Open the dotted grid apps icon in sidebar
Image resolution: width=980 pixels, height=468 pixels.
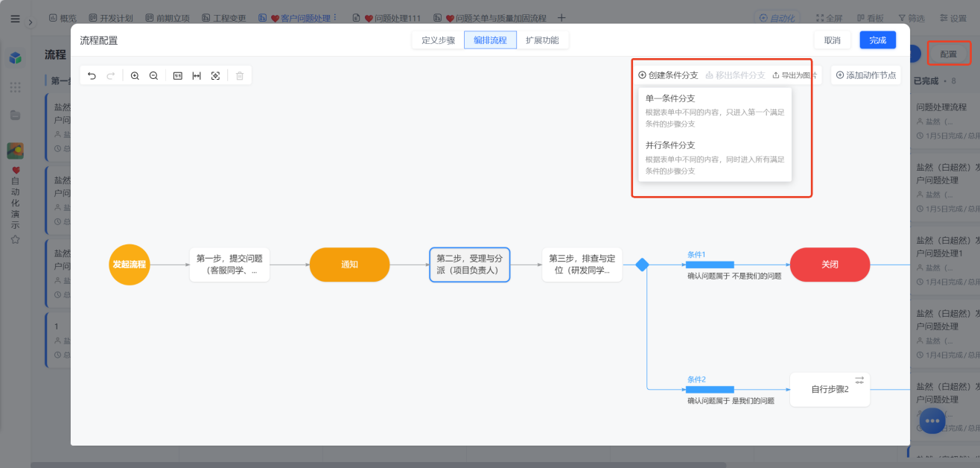15,87
